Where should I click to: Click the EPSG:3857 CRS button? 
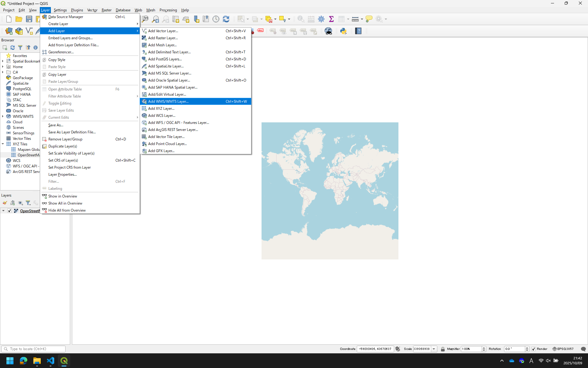click(x=563, y=349)
